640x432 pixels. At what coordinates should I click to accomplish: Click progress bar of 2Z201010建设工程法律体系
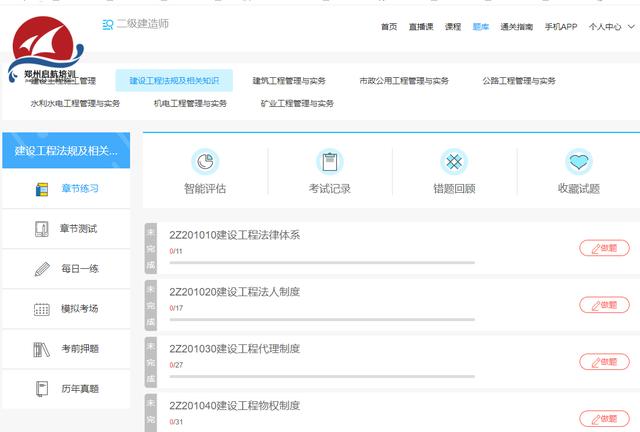tap(322, 263)
